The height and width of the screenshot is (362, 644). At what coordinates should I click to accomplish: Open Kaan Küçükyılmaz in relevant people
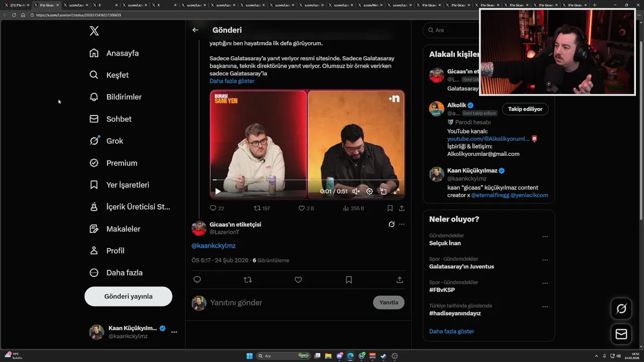coord(472,170)
